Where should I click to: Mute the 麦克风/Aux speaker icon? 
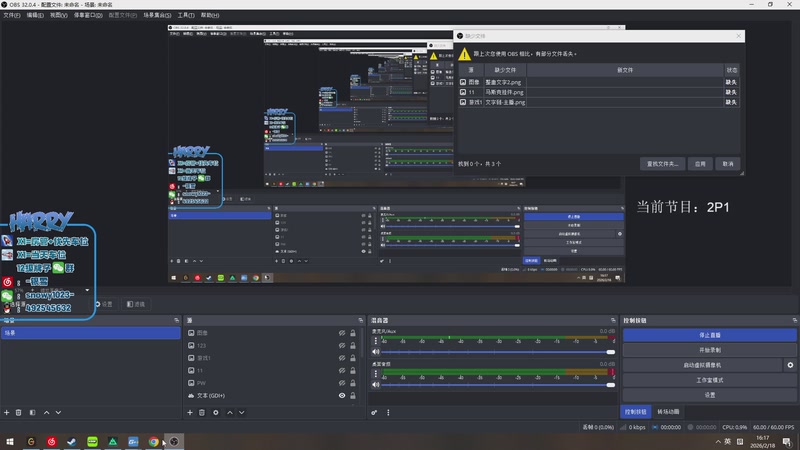point(376,352)
